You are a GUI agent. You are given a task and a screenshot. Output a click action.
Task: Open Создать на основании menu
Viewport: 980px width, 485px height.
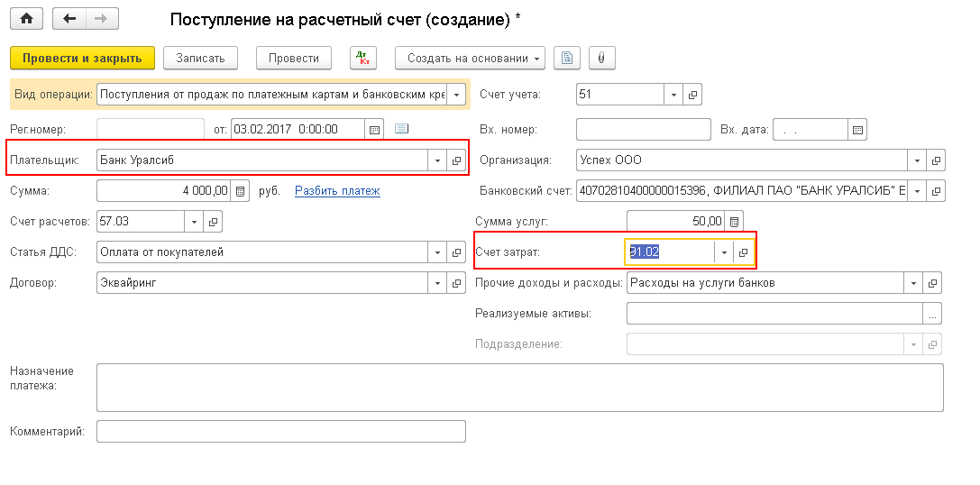click(x=470, y=59)
